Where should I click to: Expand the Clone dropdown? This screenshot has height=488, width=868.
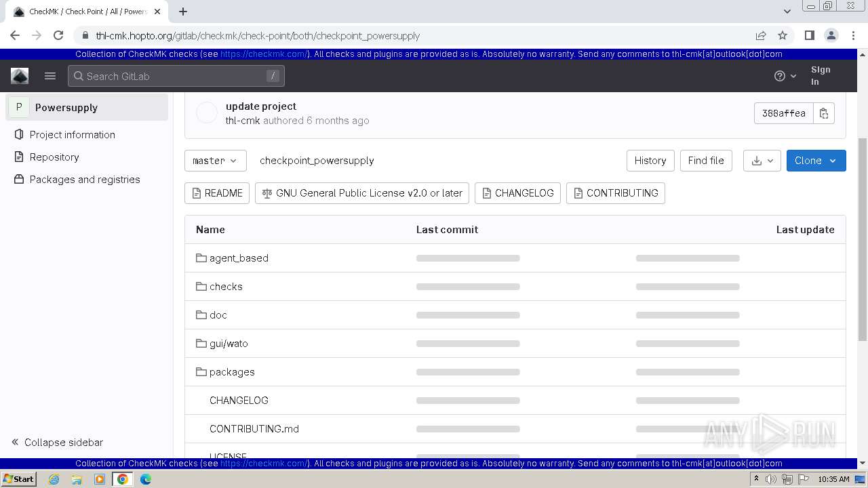point(816,161)
